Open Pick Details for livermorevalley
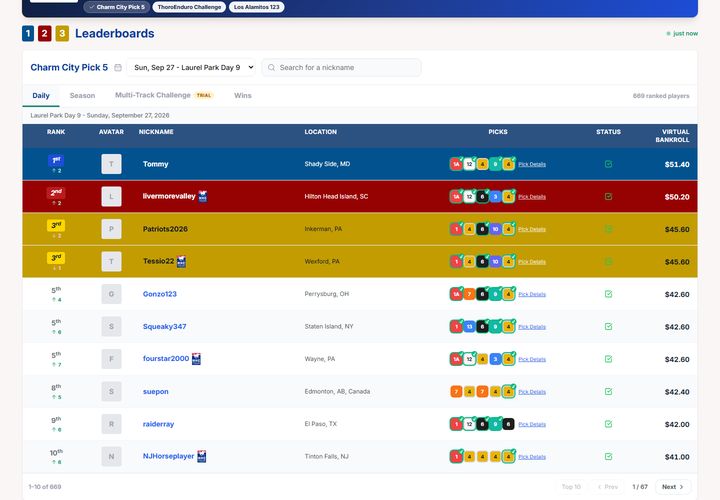The image size is (720, 500). pos(532,197)
